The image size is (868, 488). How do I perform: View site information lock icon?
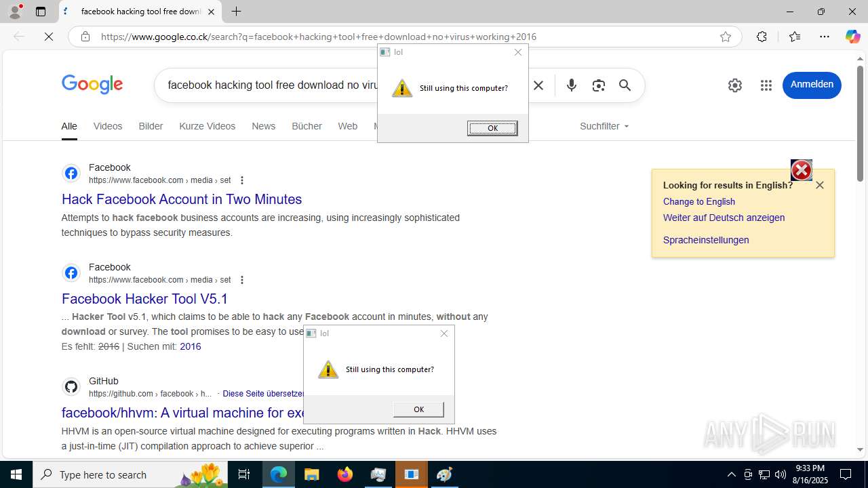pyautogui.click(x=85, y=37)
